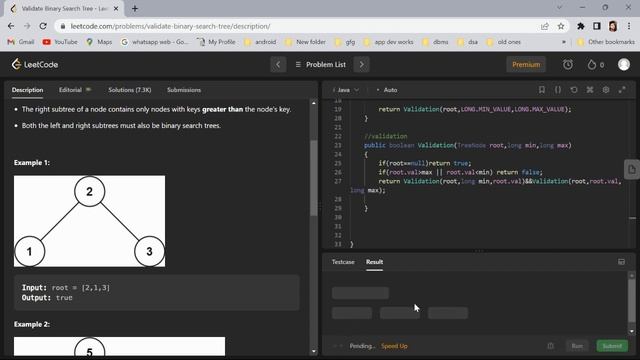Click the Speed Up link
The image size is (640, 360).
(x=394, y=346)
